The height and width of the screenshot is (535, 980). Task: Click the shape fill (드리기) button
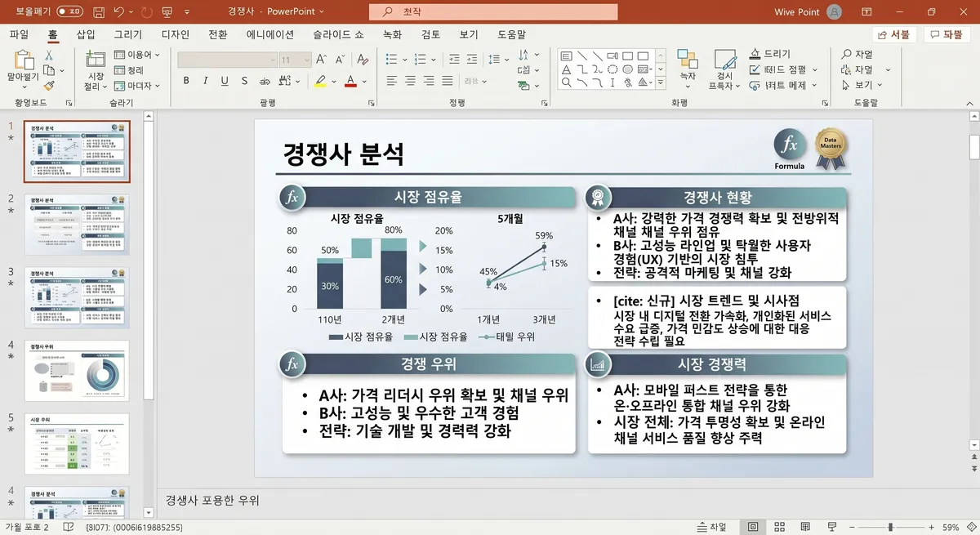pyautogui.click(x=770, y=54)
